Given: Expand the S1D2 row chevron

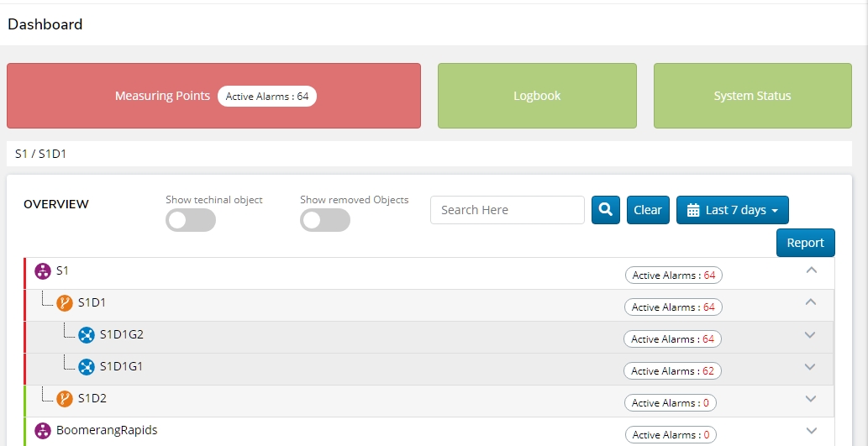Looking at the screenshot, I should pos(810,399).
